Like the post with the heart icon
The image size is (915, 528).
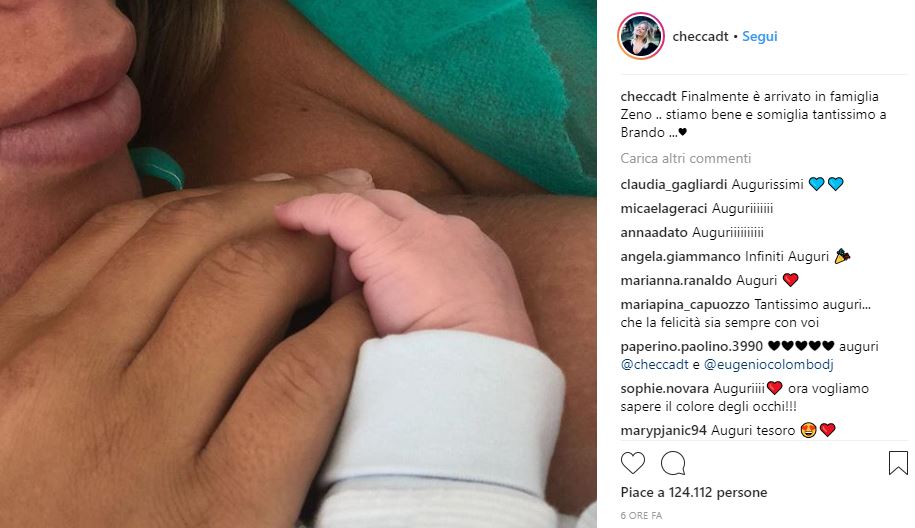click(633, 463)
